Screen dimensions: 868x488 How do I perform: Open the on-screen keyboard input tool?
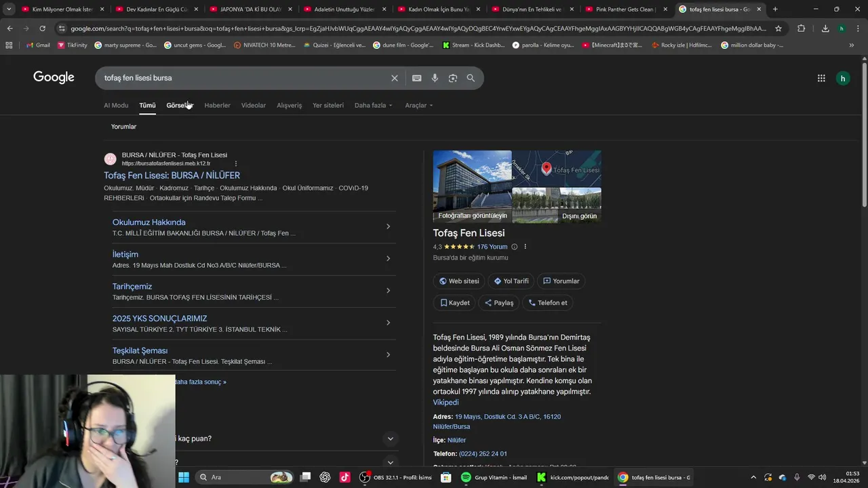pos(416,78)
